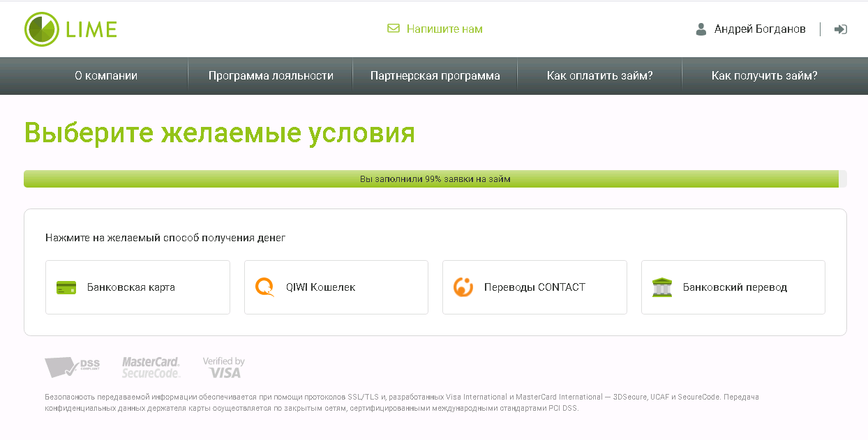Open «Партнерская программа» in the navigation bar
The height and width of the screenshot is (440, 868).
[435, 76]
